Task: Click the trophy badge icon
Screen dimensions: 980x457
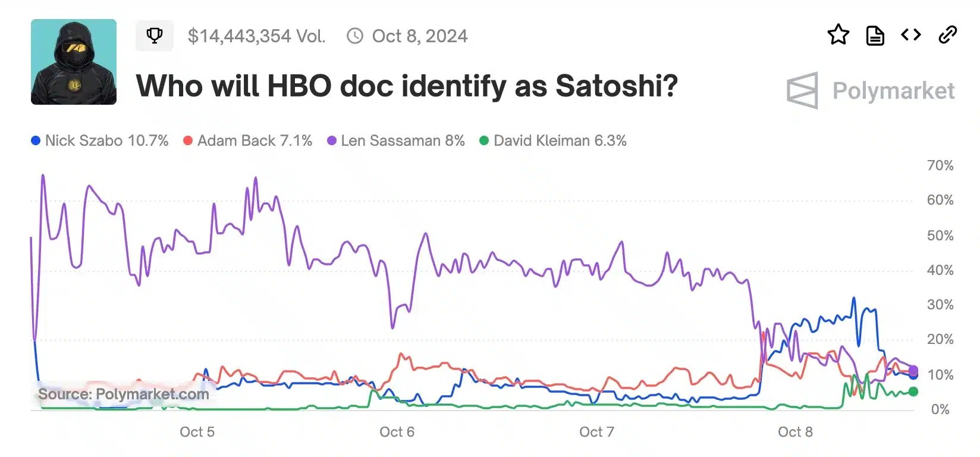Action: click(155, 36)
